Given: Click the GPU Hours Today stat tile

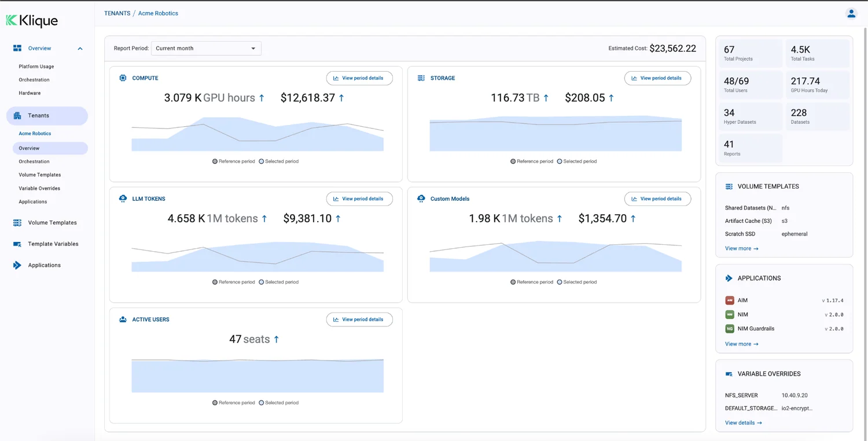Looking at the screenshot, I should 817,84.
